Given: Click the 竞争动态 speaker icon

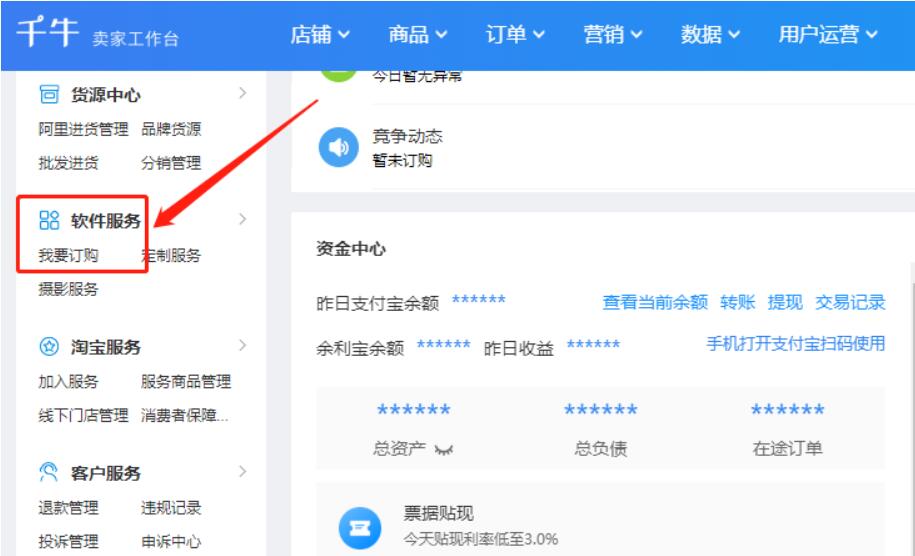Looking at the screenshot, I should 338,147.
